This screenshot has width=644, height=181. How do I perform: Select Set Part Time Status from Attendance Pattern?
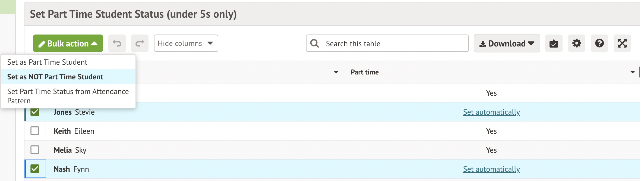(x=68, y=96)
